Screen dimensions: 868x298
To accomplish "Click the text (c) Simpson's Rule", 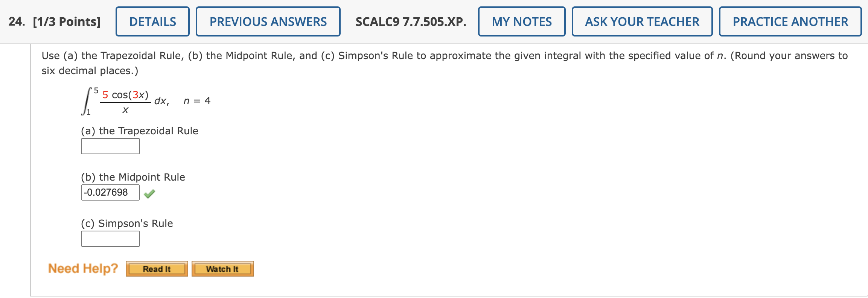I will [x=126, y=223].
